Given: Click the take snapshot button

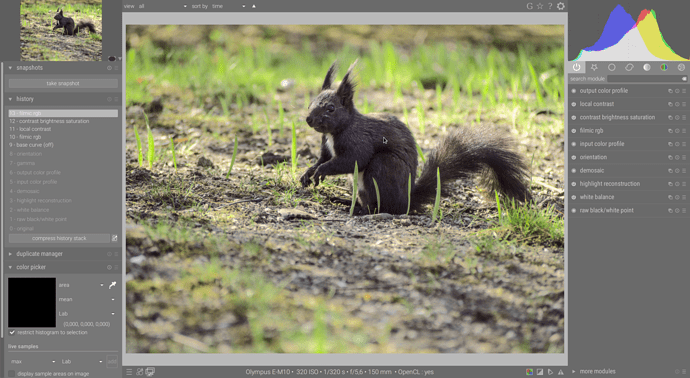Looking at the screenshot, I should pos(63,83).
